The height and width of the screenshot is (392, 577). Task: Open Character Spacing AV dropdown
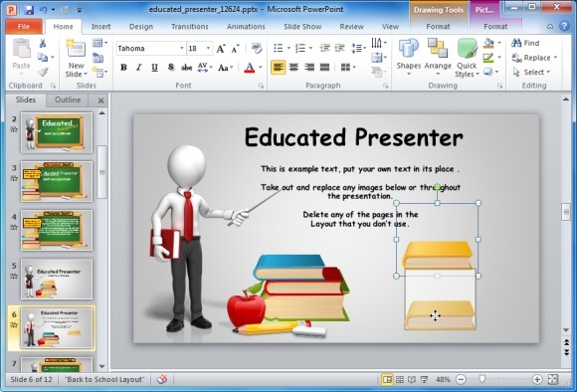pos(205,68)
